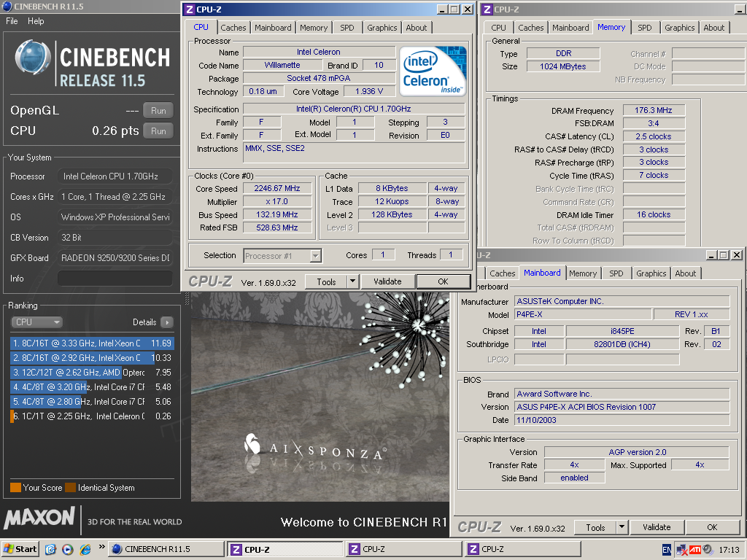Click the active CPU-Z taskbar button
This screenshot has width=747, height=560.
point(285,549)
